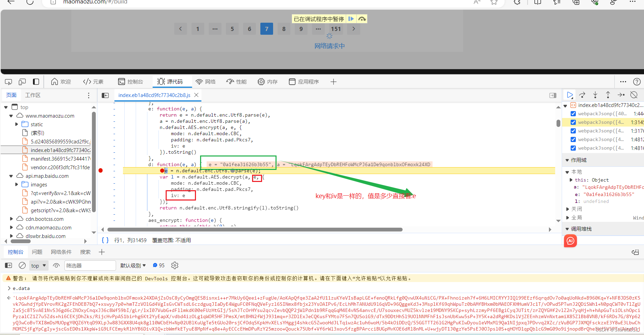Open DevTools more options menu
Screen dimensions: 644x335
(x=623, y=82)
